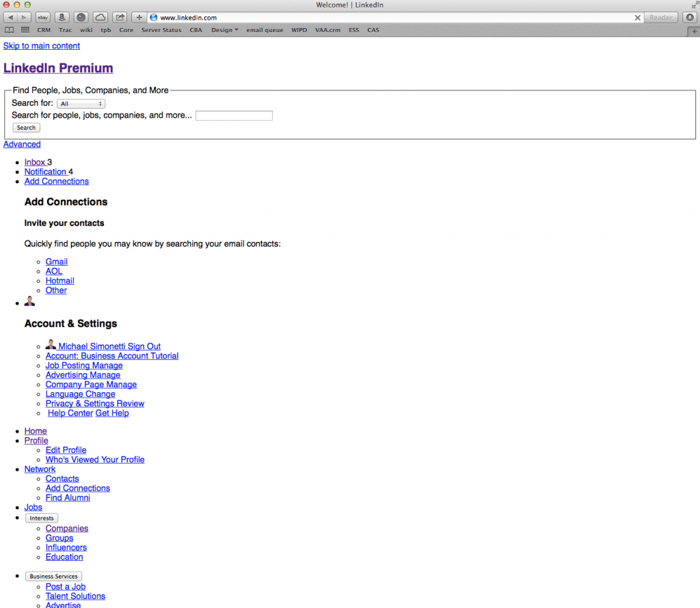Image resolution: width=700 pixels, height=608 pixels.
Task: Click the Safari back arrow button
Action: pyautogui.click(x=10, y=17)
